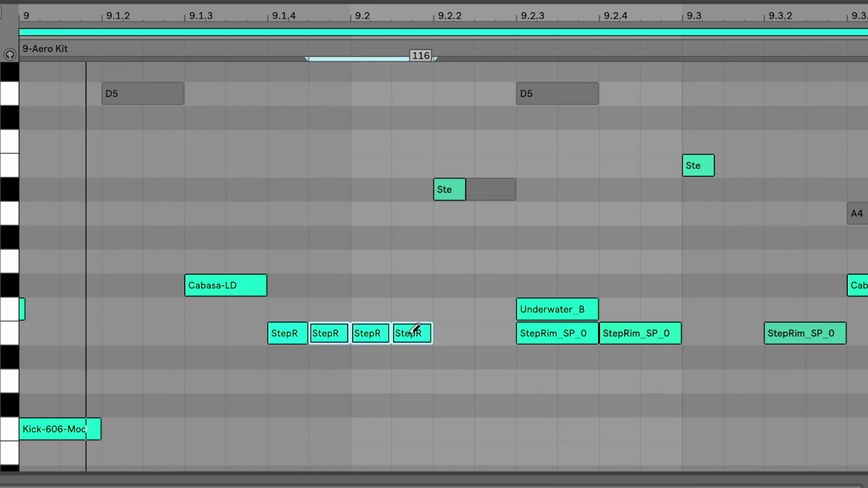Toggle the headphone MIDI preview icon

[x=10, y=54]
